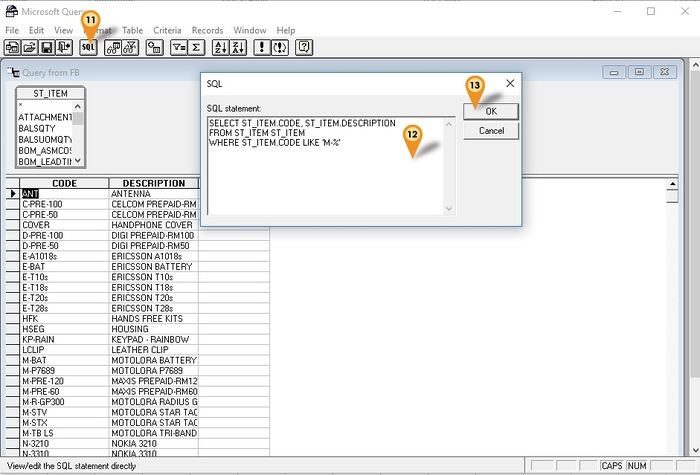Image resolution: width=700 pixels, height=475 pixels.
Task: Click Cancel in the SQL dialog
Action: [491, 131]
